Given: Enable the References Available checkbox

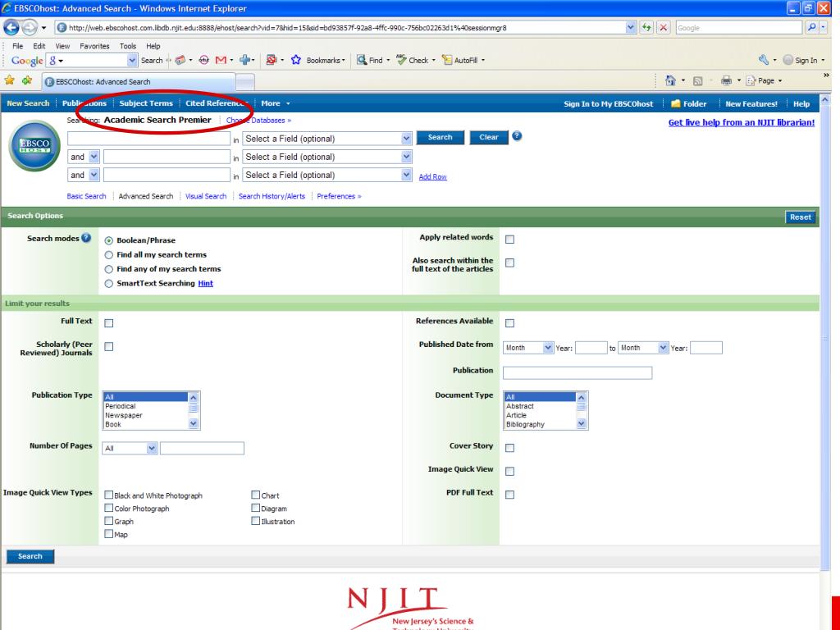Looking at the screenshot, I should (x=509, y=323).
